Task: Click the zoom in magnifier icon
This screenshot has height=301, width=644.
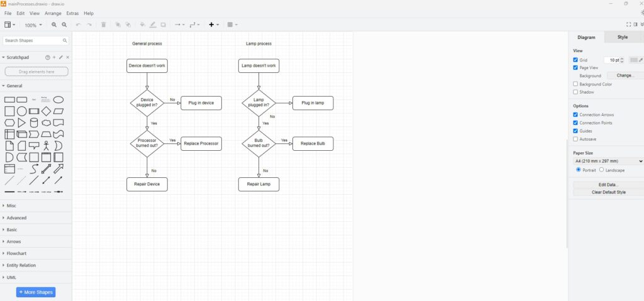Action: point(54,25)
